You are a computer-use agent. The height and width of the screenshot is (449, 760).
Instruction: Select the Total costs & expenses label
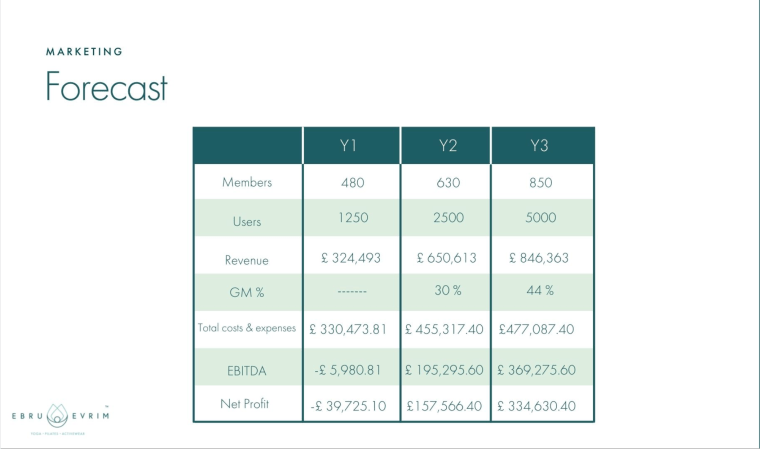pyautogui.click(x=247, y=328)
